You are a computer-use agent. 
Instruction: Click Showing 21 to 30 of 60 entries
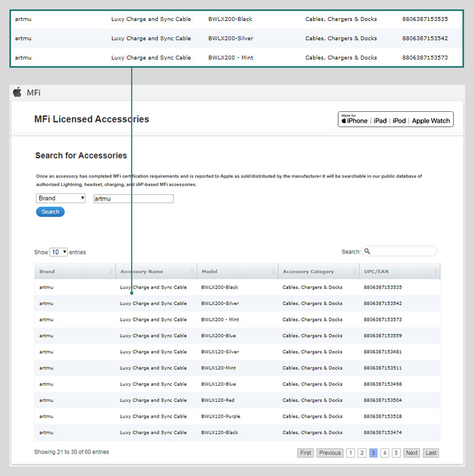71,452
